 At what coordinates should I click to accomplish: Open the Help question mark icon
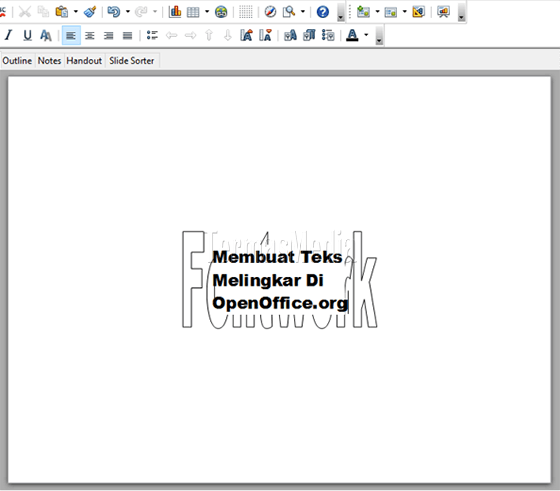[x=322, y=12]
